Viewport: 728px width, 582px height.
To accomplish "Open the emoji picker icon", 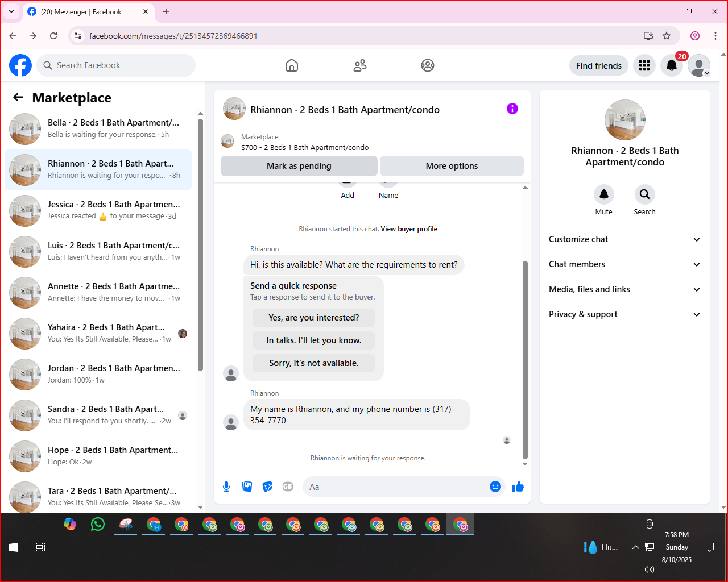I will click(495, 487).
